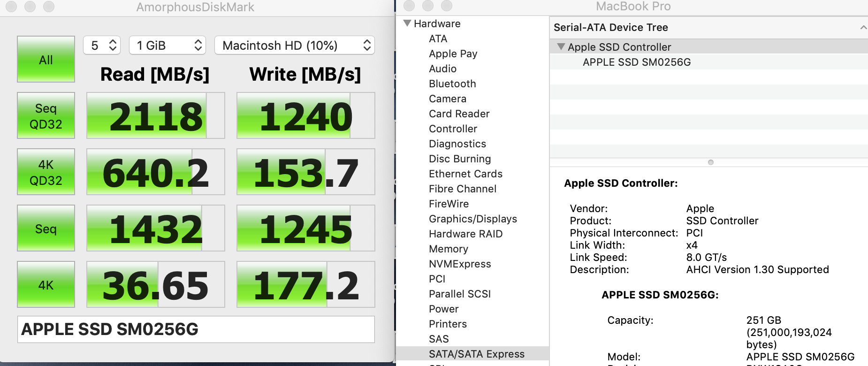Click the Seq QD32 read result 2118
Screen dimensions: 868x366
(x=156, y=115)
